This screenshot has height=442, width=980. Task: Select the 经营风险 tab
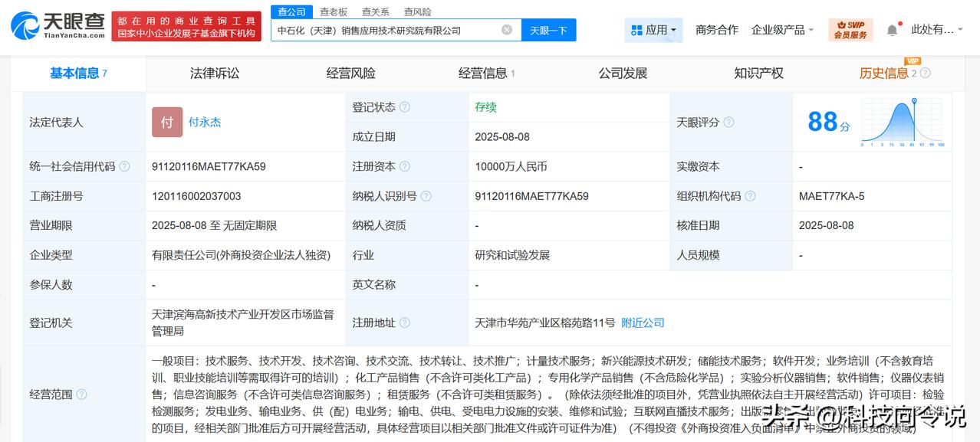(350, 74)
